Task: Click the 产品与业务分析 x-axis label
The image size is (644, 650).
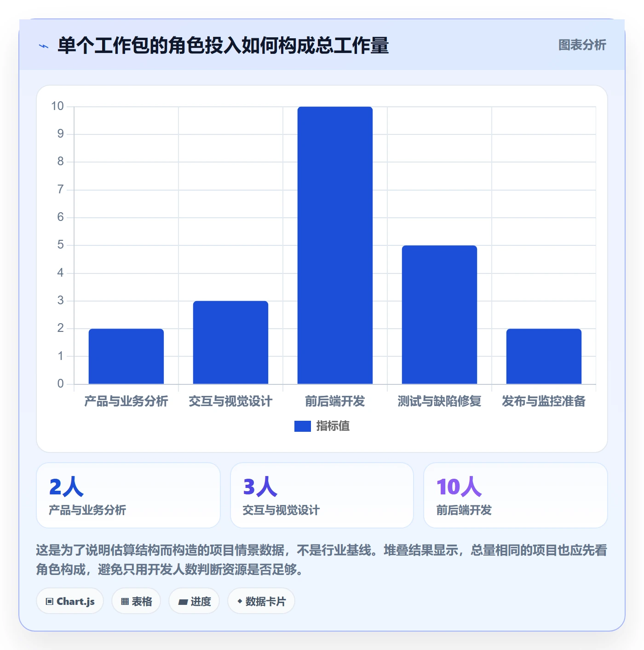Action: [x=126, y=401]
